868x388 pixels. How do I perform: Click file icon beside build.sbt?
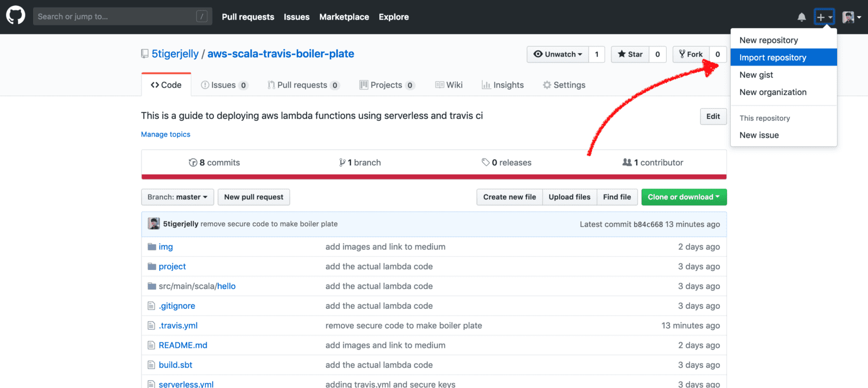(x=151, y=365)
